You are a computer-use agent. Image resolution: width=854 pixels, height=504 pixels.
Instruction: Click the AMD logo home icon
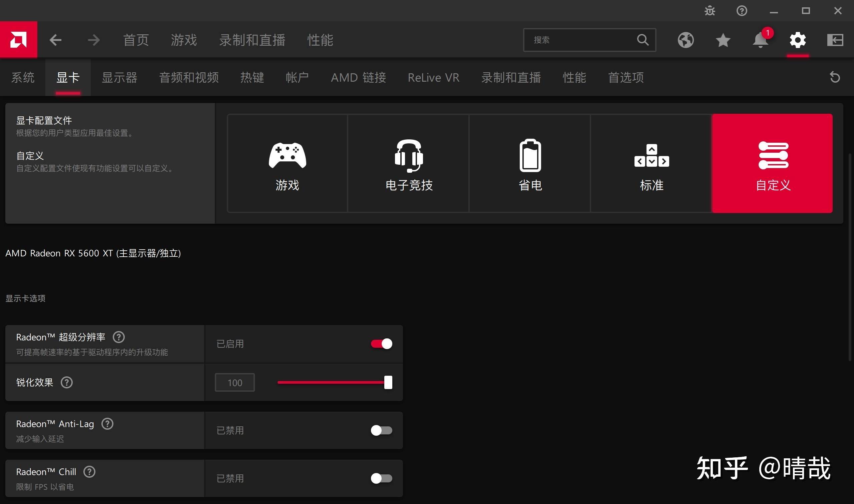click(x=18, y=39)
